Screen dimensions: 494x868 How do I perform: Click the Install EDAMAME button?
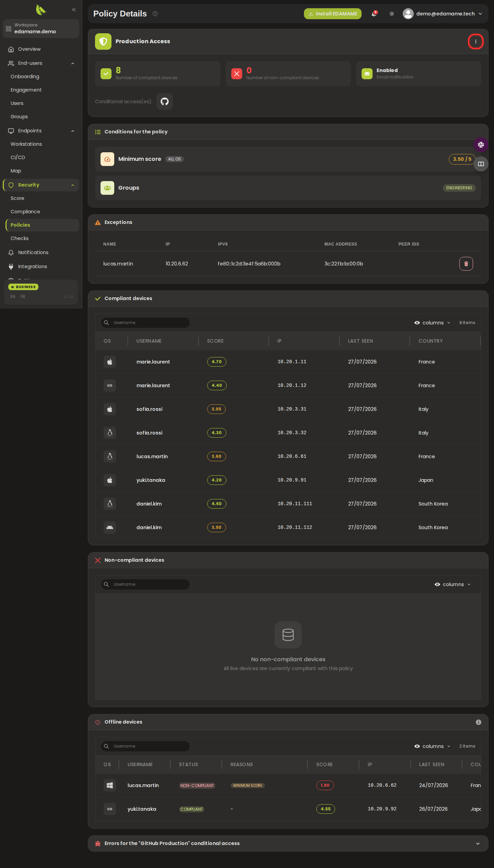coord(332,14)
